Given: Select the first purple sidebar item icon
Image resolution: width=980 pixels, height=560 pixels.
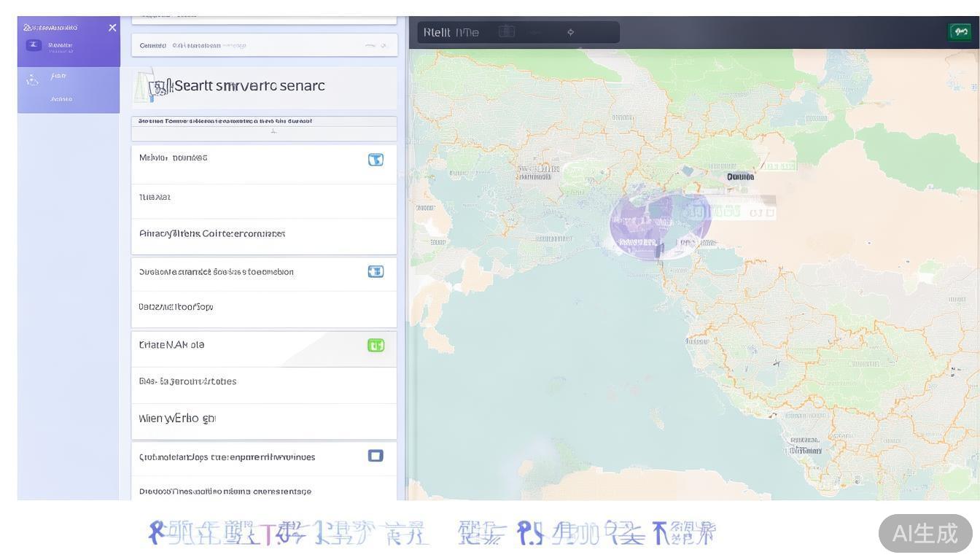Looking at the screenshot, I should [34, 45].
